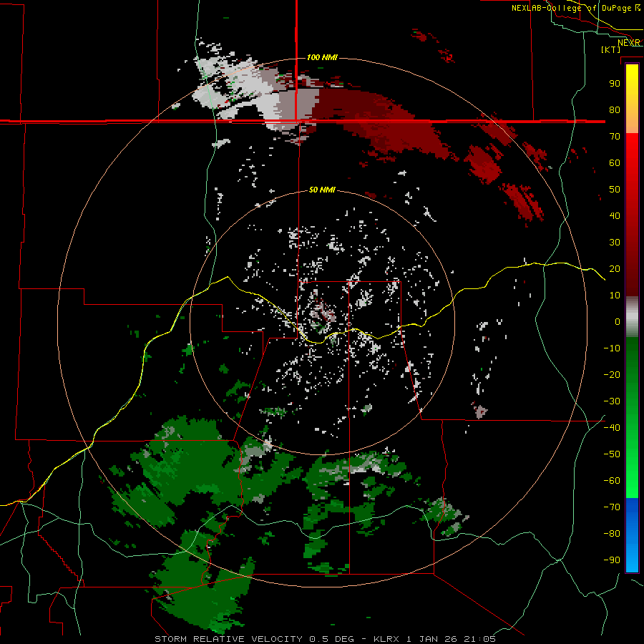Click the 'STORM RELATIVE VELOCITY 0.5 DEG' caption
Screen dimensions: 644x644
255,639
